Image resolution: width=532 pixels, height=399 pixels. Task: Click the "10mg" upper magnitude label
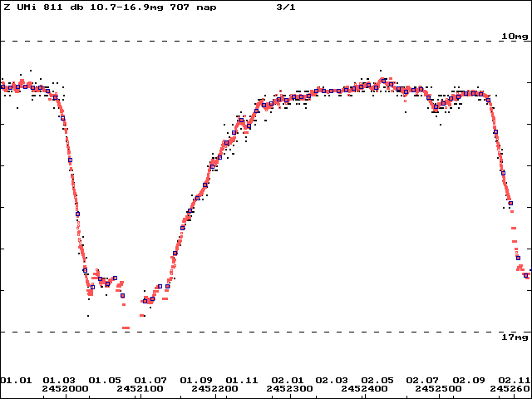click(x=515, y=37)
